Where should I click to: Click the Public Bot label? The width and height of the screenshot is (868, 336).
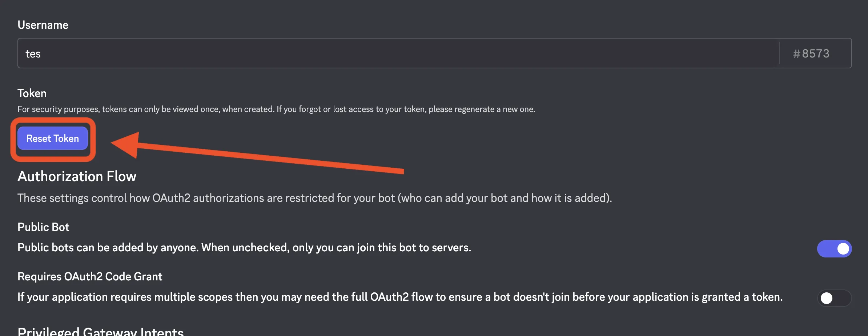[43, 227]
